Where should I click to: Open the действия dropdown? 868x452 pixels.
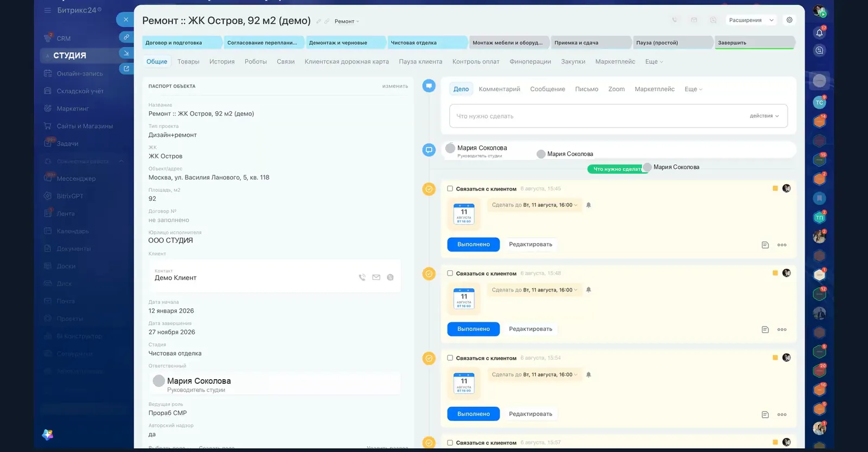(x=764, y=116)
